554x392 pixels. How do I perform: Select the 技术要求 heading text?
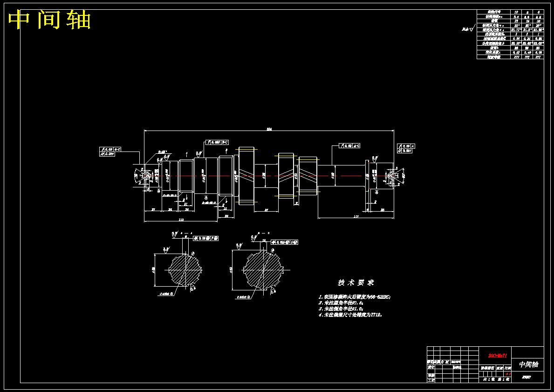356,282
